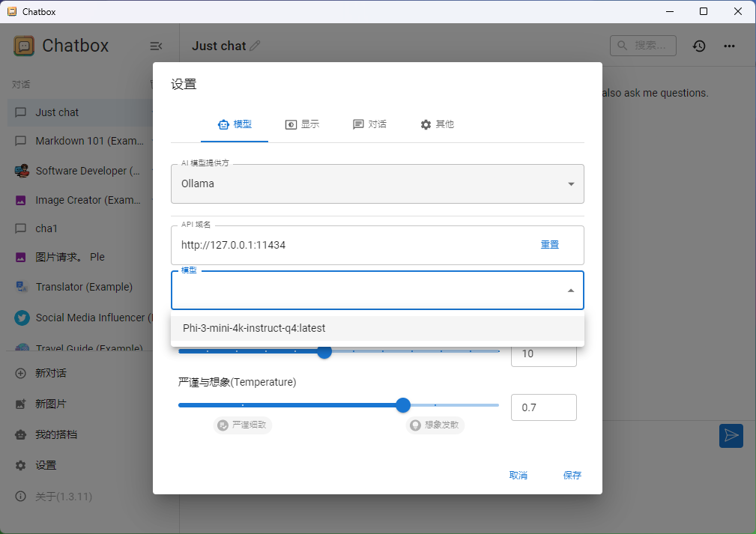Click the Image Creator picture icon
The image size is (756, 534).
[21, 200]
